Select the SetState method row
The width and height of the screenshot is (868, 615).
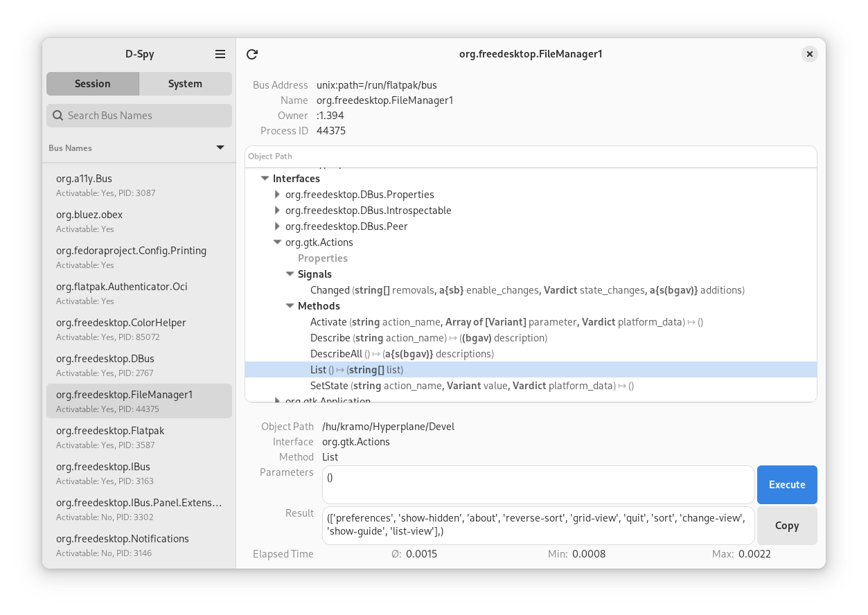click(x=471, y=386)
